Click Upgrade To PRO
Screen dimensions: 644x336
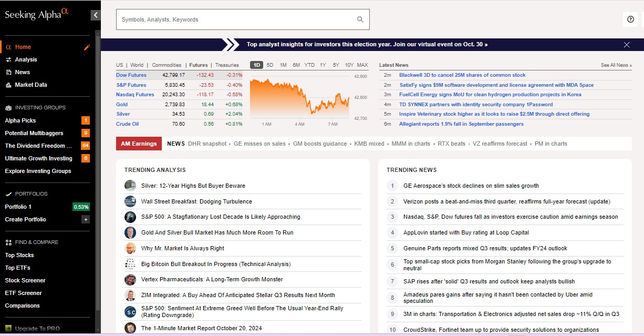pyautogui.click(x=37, y=329)
